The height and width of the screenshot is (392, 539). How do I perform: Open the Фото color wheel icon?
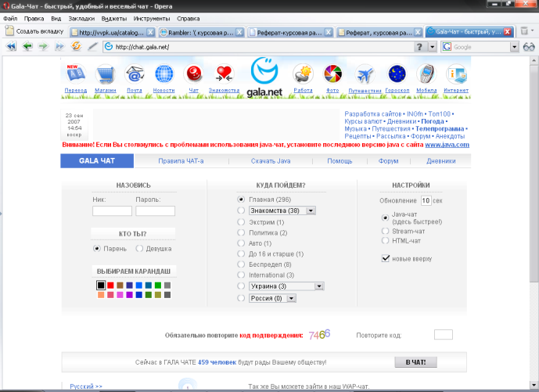tap(332, 74)
